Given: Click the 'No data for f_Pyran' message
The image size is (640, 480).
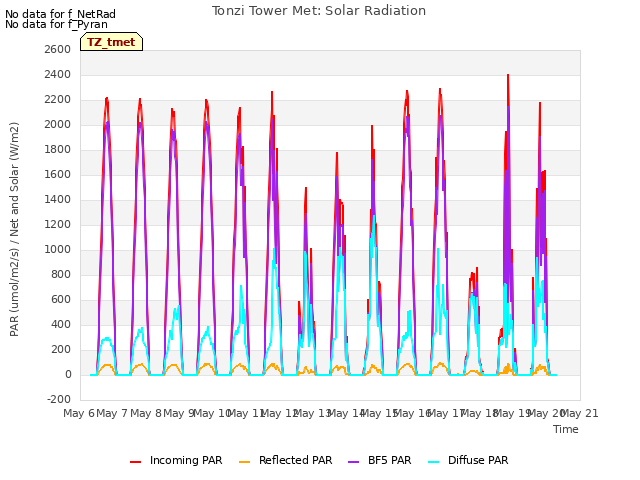Looking at the screenshot, I should point(56,24).
